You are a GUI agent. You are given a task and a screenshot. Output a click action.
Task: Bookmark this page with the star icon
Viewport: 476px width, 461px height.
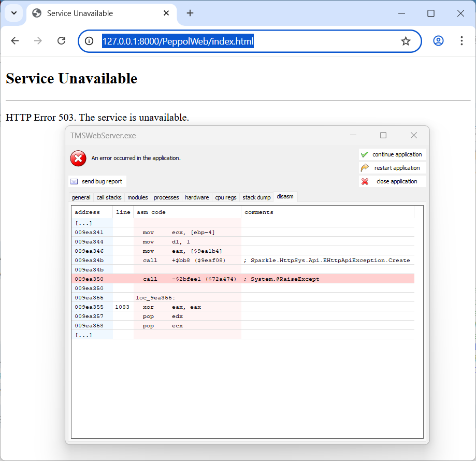point(406,41)
